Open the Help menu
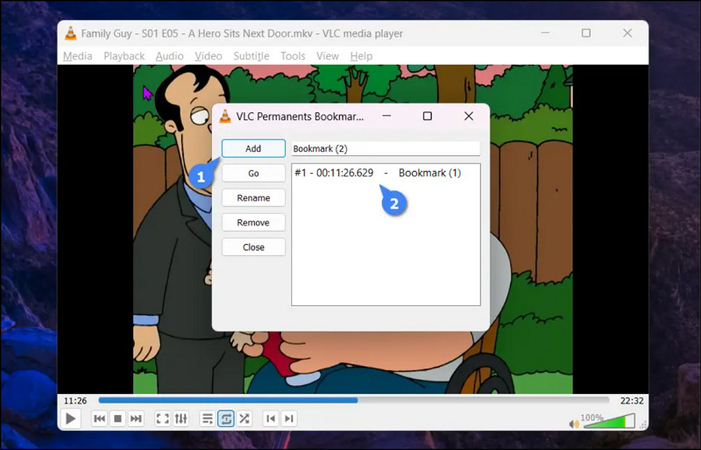701x450 pixels. coord(361,56)
